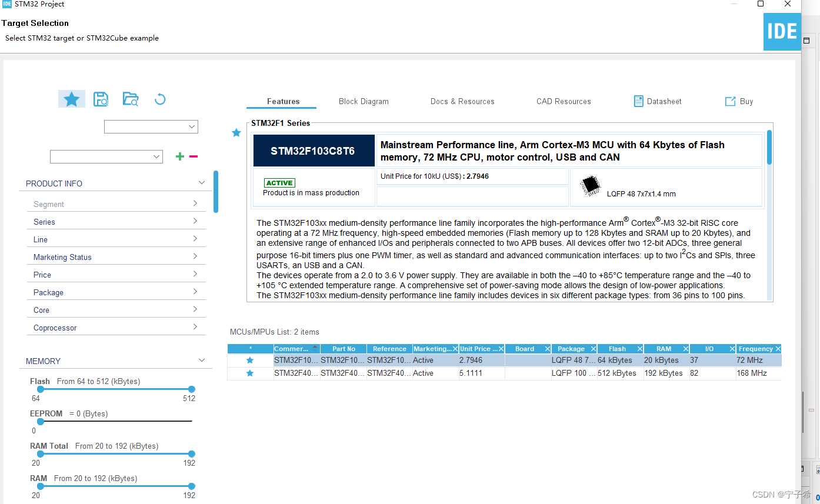Click the Datasheet document icon
The image size is (820, 504).
click(638, 101)
